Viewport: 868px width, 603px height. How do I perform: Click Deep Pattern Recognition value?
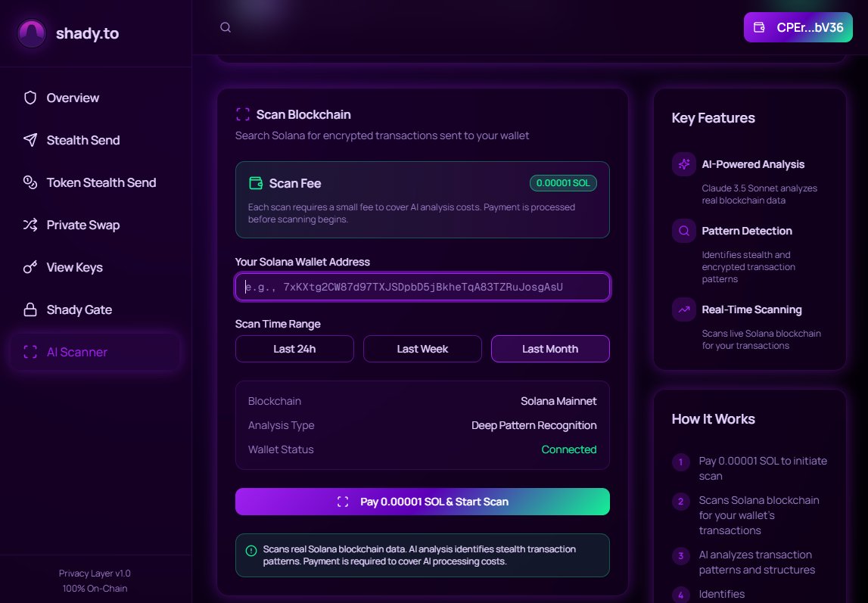click(534, 425)
